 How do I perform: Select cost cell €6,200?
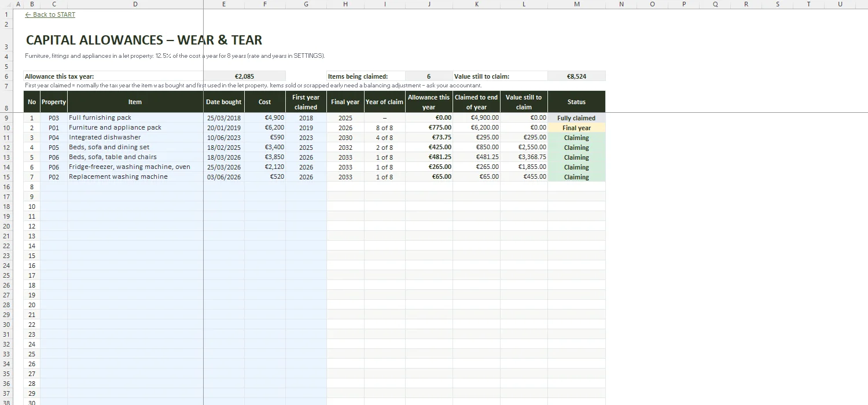(x=265, y=128)
